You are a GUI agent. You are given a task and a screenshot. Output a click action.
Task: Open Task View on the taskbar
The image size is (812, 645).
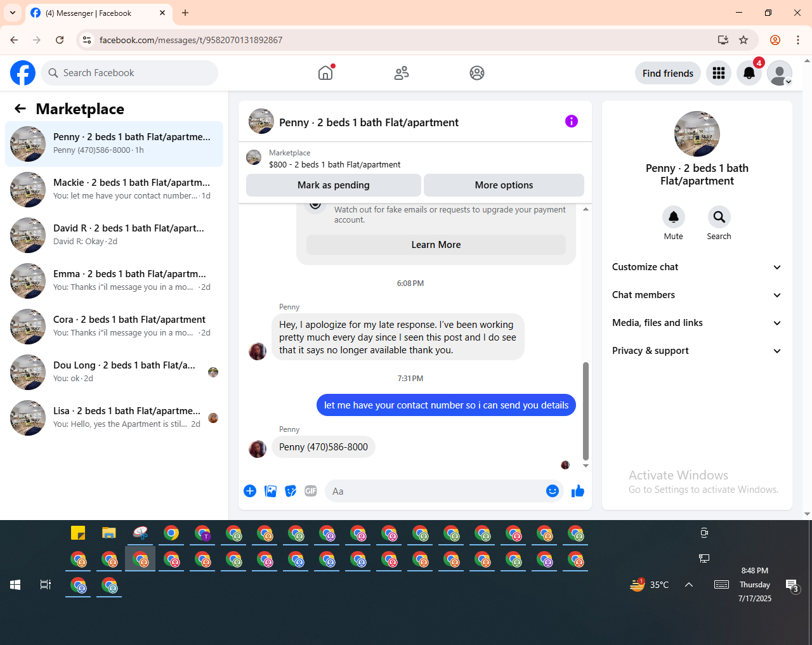pyautogui.click(x=46, y=585)
